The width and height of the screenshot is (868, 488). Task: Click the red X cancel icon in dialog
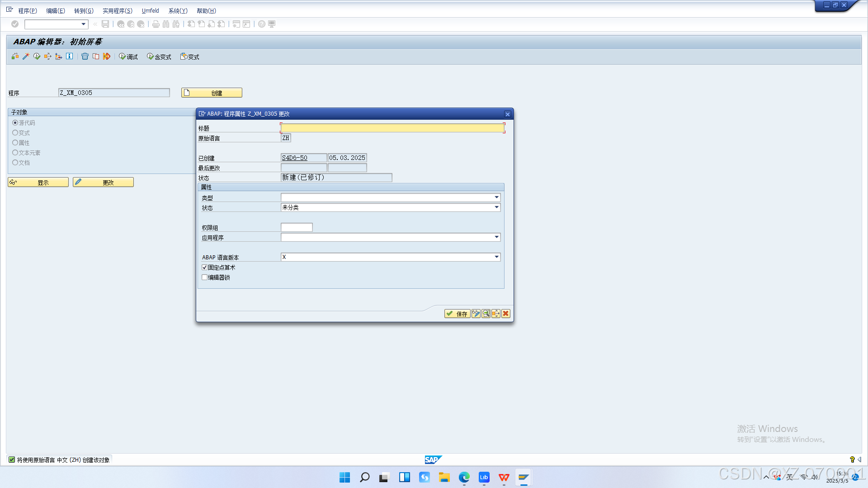[506, 314]
